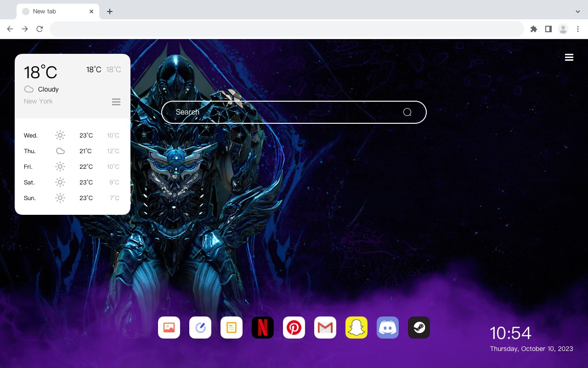Open the blue to-do checkmark icon
This screenshot has height=368, width=588.
[200, 328]
